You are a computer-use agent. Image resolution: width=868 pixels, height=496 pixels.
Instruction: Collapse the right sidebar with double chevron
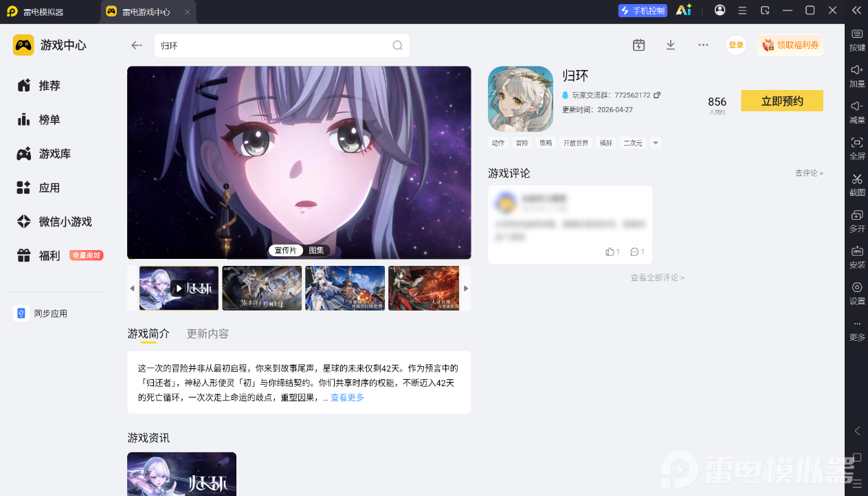tap(856, 10)
